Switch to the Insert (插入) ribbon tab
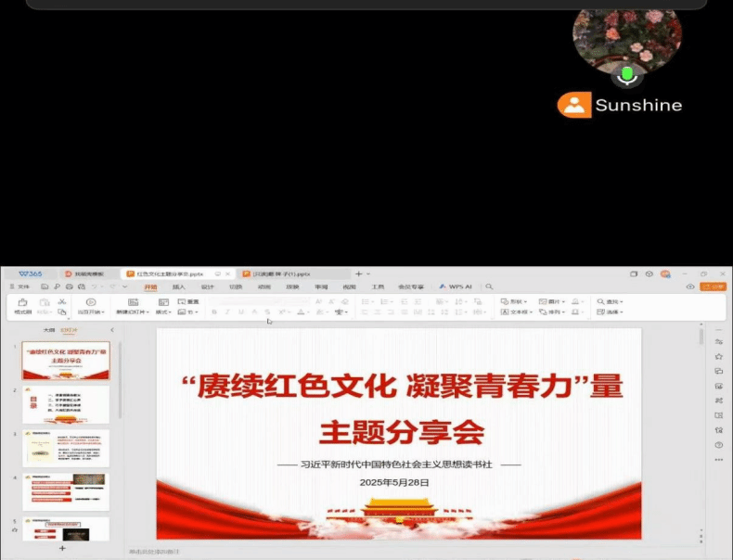 pyautogui.click(x=178, y=287)
